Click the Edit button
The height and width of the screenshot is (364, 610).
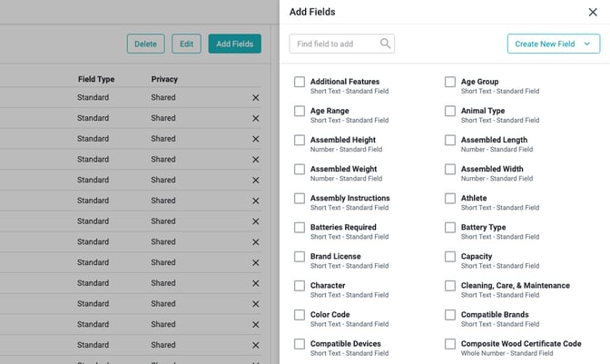coord(186,44)
